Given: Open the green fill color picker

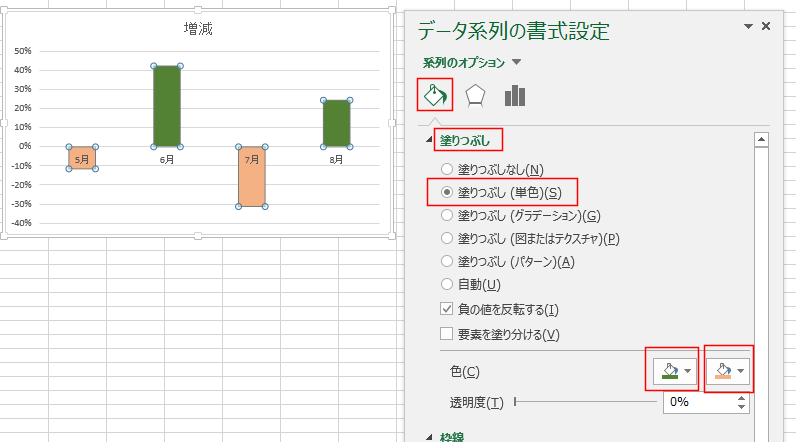Looking at the screenshot, I should (x=677, y=371).
